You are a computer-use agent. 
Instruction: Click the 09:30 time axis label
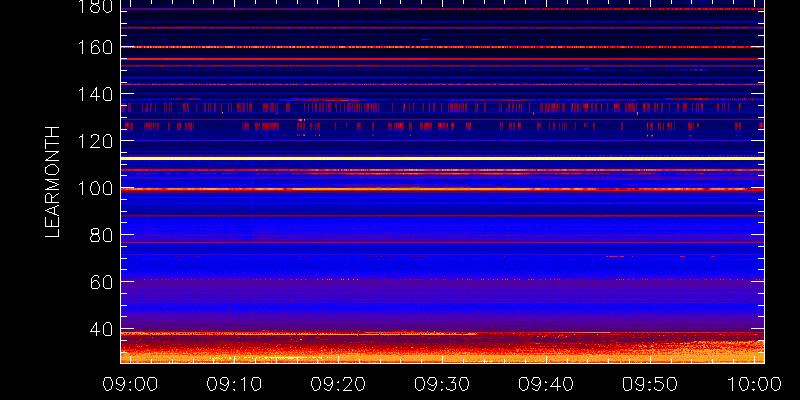click(442, 384)
